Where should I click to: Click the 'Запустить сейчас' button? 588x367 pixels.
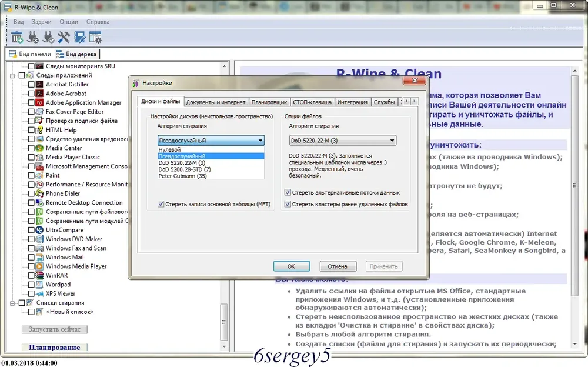pyautogui.click(x=54, y=329)
